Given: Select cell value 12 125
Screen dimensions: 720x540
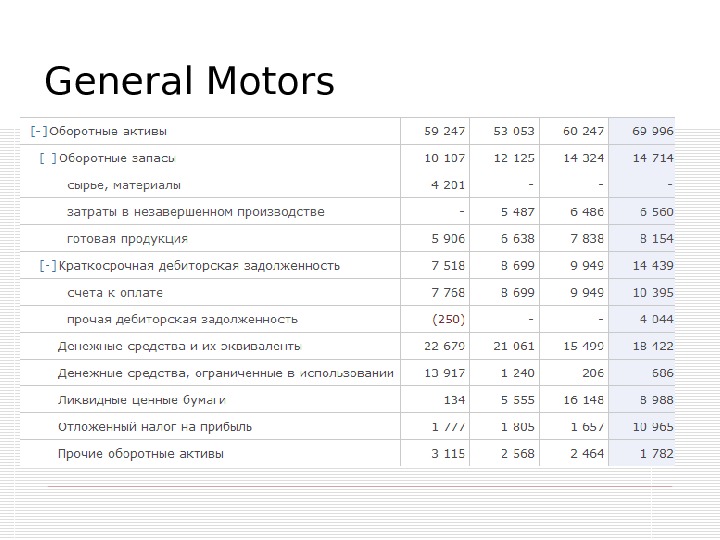Looking at the screenshot, I should 514,158.
